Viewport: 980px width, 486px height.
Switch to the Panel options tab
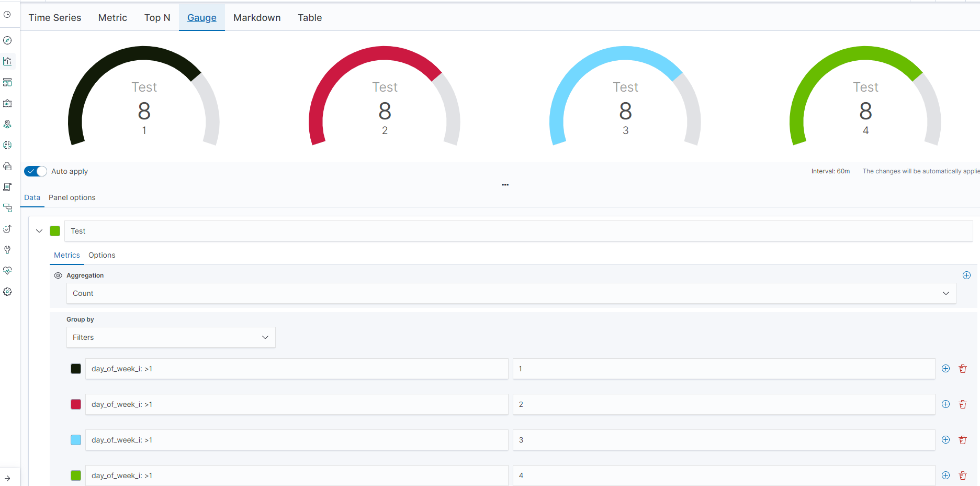72,197
